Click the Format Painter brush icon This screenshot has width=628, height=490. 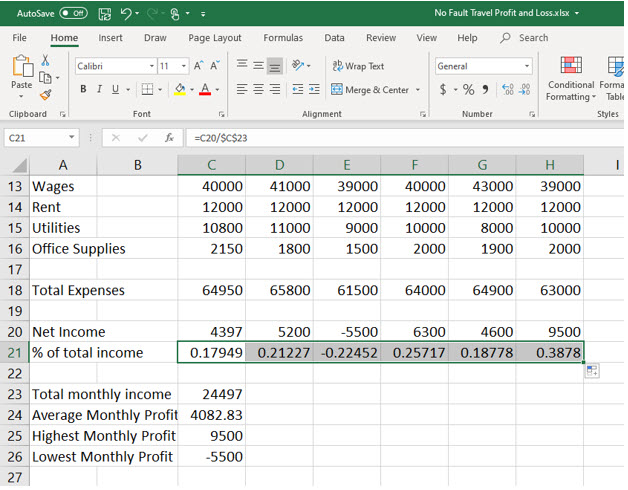point(45,95)
